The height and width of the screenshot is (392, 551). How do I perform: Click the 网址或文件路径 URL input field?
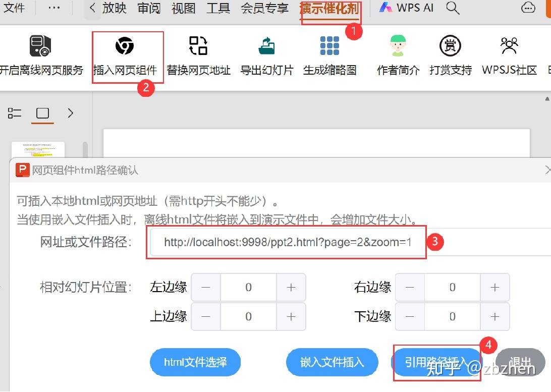[x=286, y=242]
